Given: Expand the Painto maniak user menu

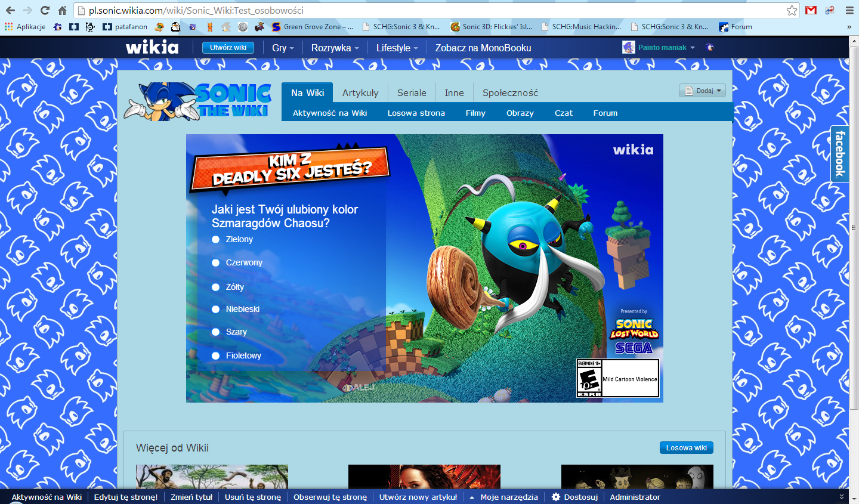Looking at the screenshot, I should [662, 48].
